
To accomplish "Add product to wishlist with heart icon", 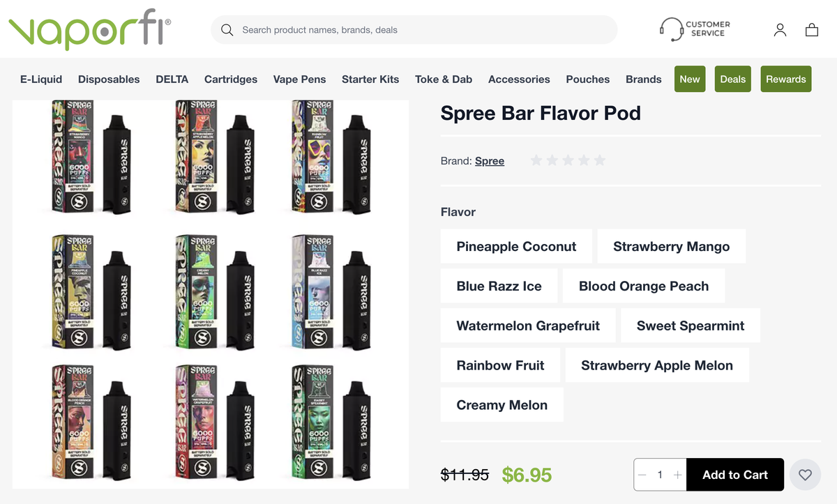I will click(805, 475).
